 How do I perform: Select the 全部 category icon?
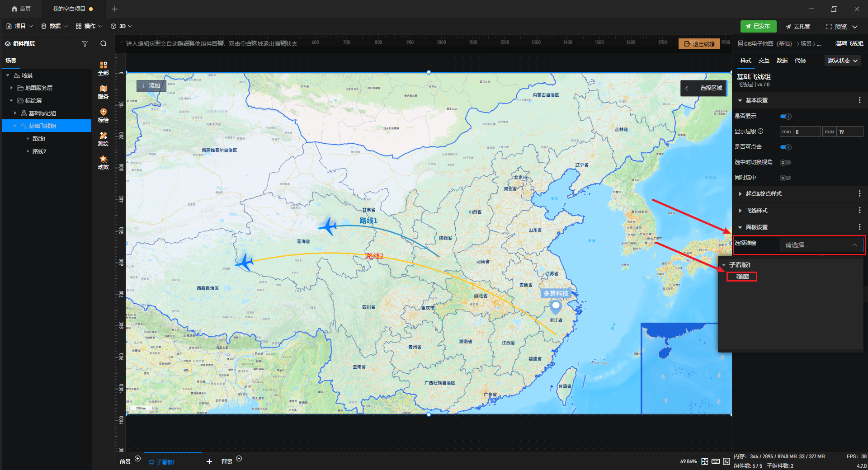(x=103, y=68)
